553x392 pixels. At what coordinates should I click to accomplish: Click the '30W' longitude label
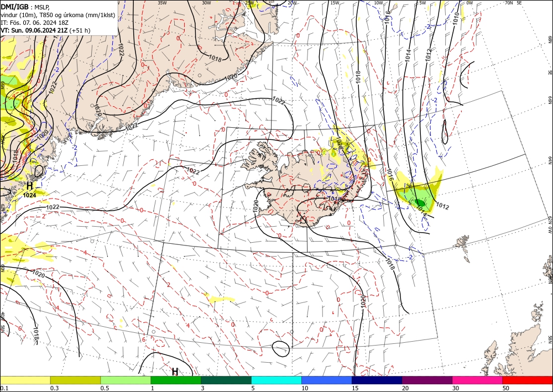[x=206, y=3]
